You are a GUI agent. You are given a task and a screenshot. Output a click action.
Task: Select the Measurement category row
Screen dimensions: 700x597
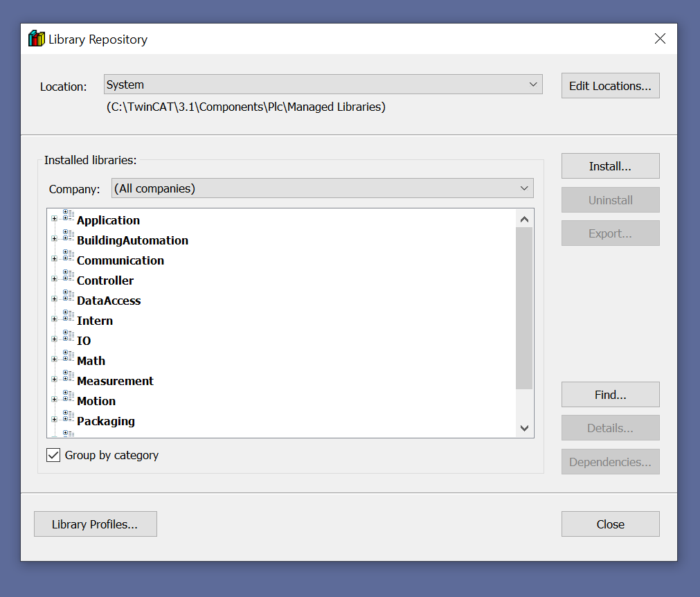coord(115,381)
